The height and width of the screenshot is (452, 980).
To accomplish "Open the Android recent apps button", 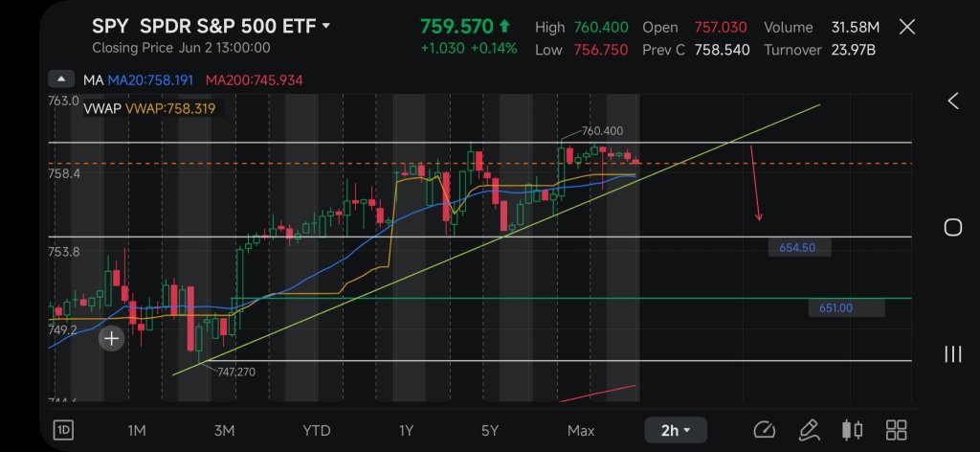I will coord(952,354).
